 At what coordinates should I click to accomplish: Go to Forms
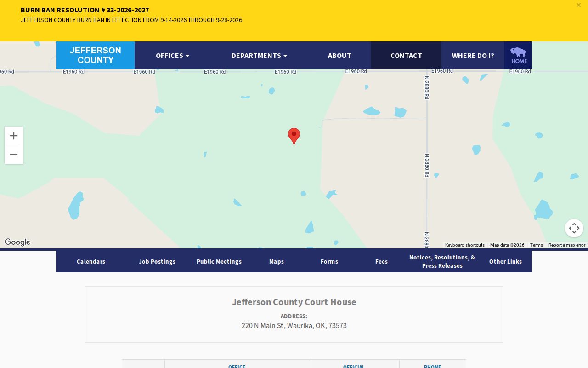[329, 261]
